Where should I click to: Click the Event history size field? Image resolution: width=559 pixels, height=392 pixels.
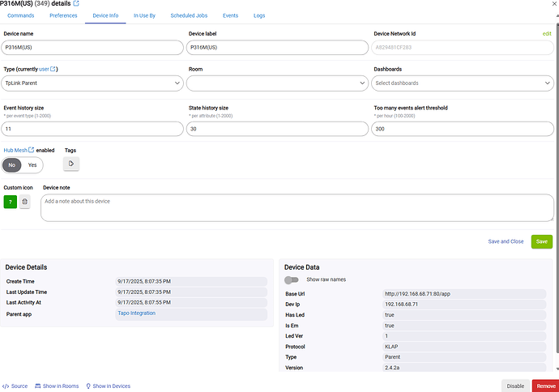point(92,129)
